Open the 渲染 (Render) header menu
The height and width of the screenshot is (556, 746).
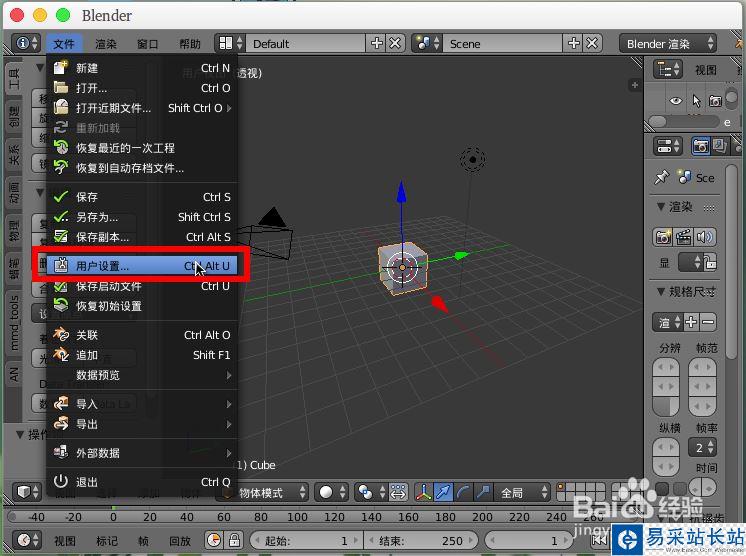106,44
